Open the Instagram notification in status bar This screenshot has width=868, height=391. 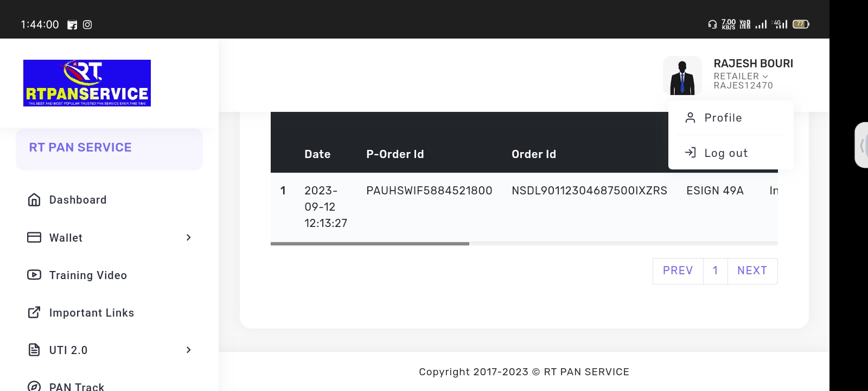pos(87,24)
